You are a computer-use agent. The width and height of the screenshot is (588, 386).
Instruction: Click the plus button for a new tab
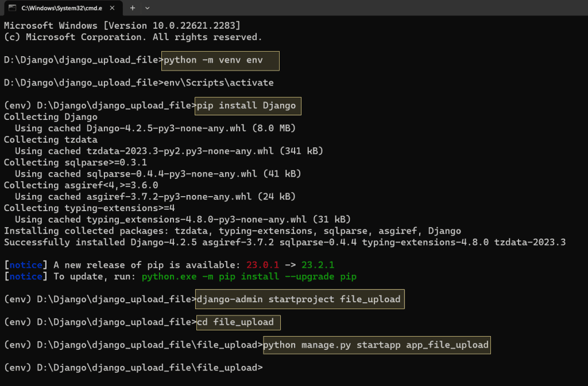pyautogui.click(x=133, y=8)
